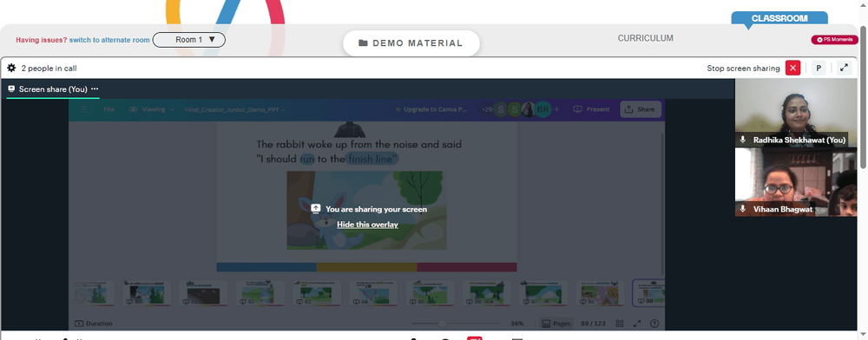The height and width of the screenshot is (340, 868).
Task: Switch to the CURRICULUM tab
Action: [646, 38]
